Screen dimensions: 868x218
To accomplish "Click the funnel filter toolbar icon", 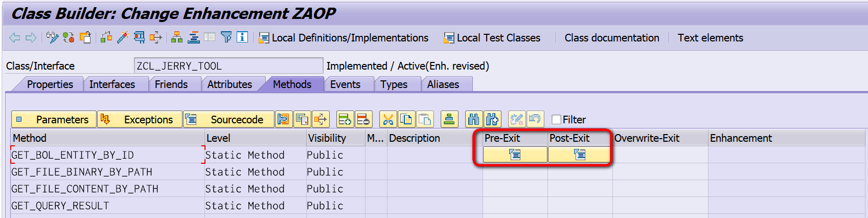I will click(x=226, y=37).
